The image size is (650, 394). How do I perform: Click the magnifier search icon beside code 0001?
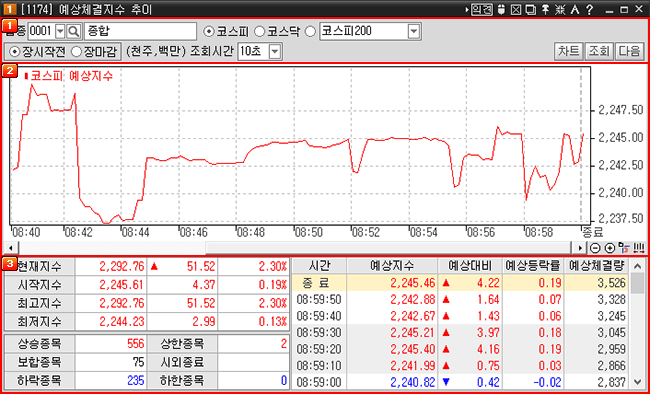pyautogui.click(x=74, y=31)
